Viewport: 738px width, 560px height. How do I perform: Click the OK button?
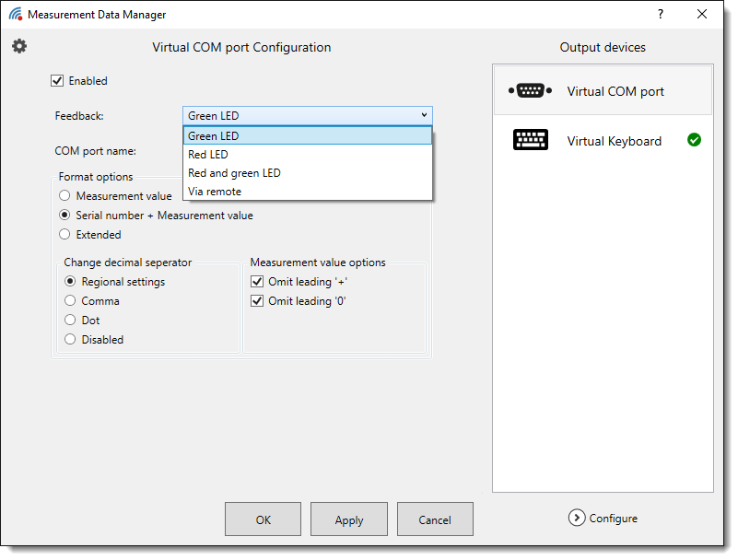pyautogui.click(x=263, y=519)
